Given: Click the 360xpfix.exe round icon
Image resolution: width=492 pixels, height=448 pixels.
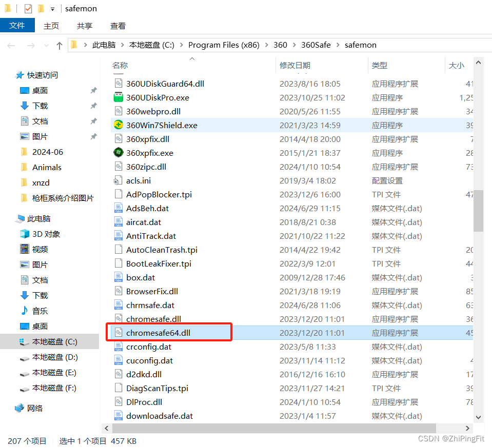Looking at the screenshot, I should 119,153.
